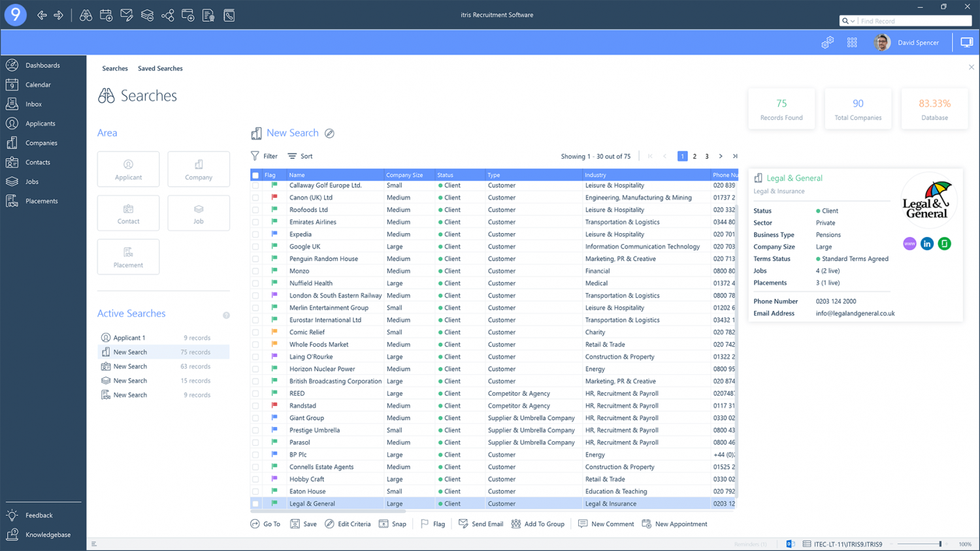Select the Placement search area
This screenshot has height=551, width=980.
(x=128, y=257)
